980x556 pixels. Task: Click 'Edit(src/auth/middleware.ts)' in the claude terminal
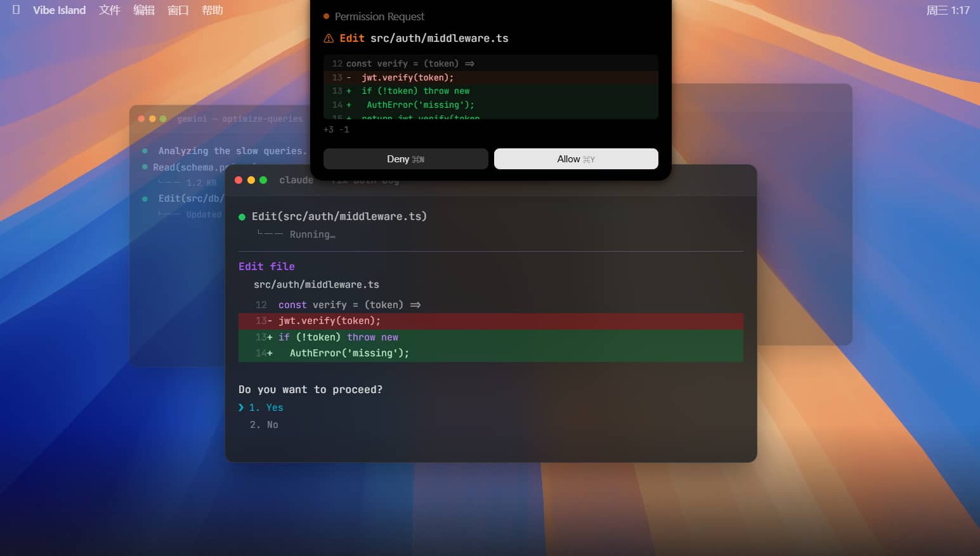pos(339,217)
